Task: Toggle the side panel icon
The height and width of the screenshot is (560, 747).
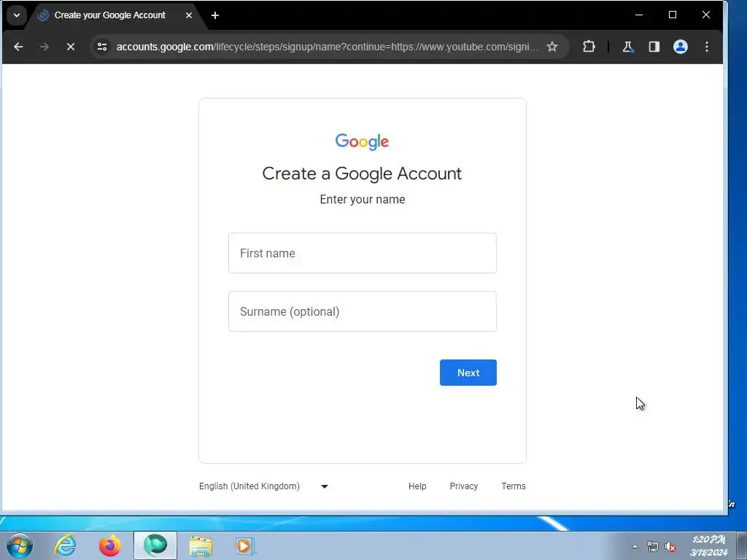Action: (654, 47)
